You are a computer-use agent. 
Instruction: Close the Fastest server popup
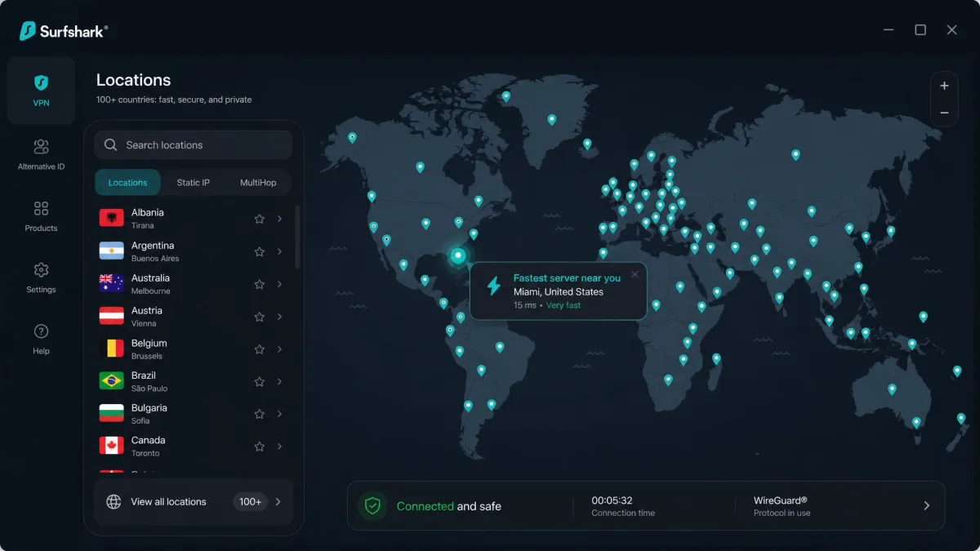[x=635, y=275]
